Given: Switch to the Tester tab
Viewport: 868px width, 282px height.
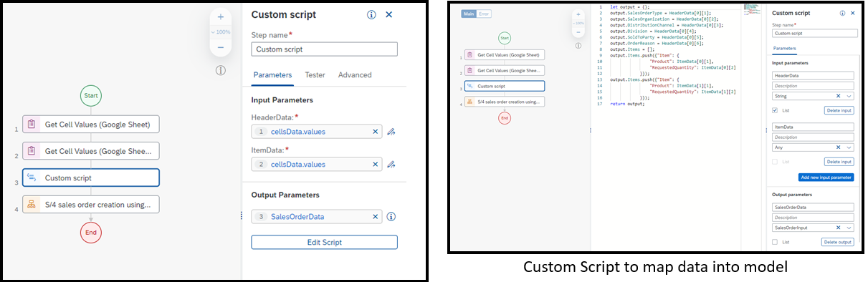Looking at the screenshot, I should [315, 75].
